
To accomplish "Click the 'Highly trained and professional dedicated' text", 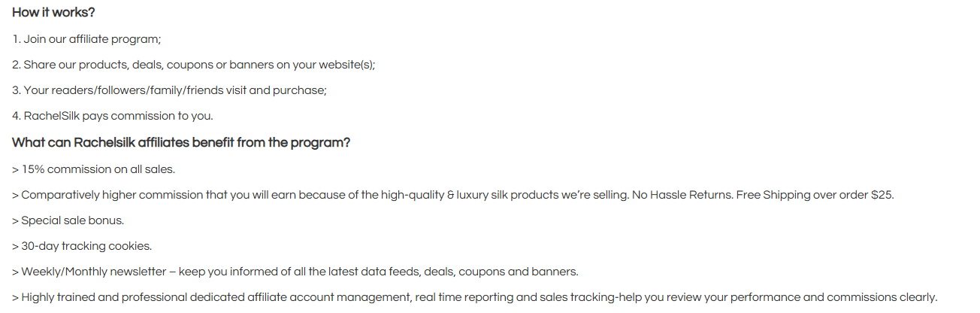I will [132, 297].
